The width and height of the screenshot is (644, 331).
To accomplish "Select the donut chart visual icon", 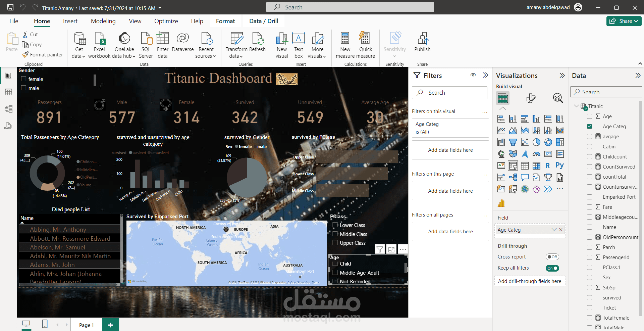I will pos(548,142).
